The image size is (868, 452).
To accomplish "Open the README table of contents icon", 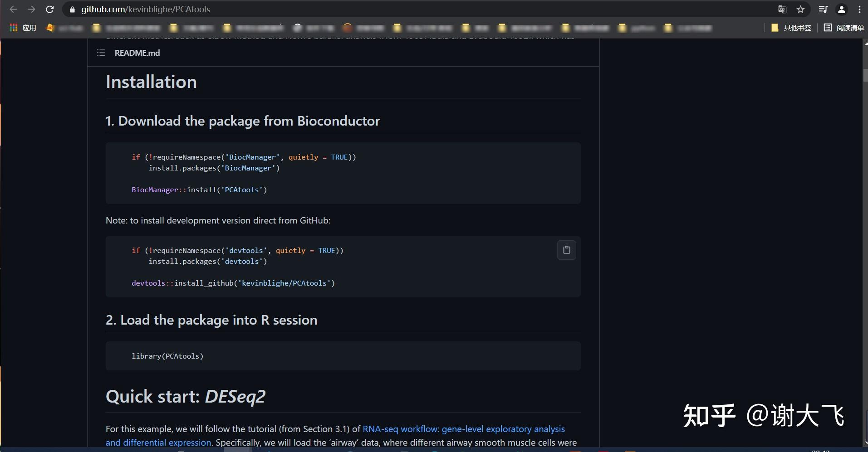I will pyautogui.click(x=101, y=53).
